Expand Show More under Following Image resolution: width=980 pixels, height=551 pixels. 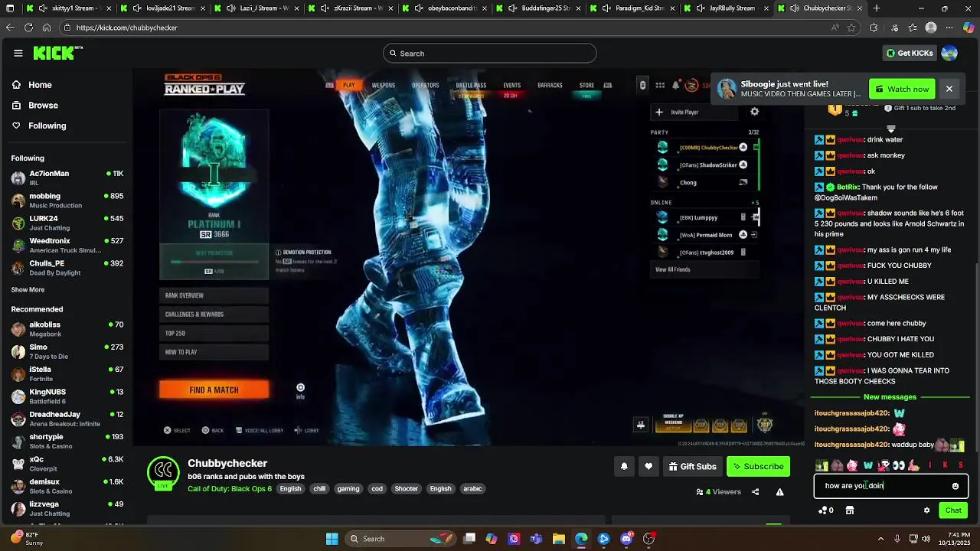click(28, 290)
